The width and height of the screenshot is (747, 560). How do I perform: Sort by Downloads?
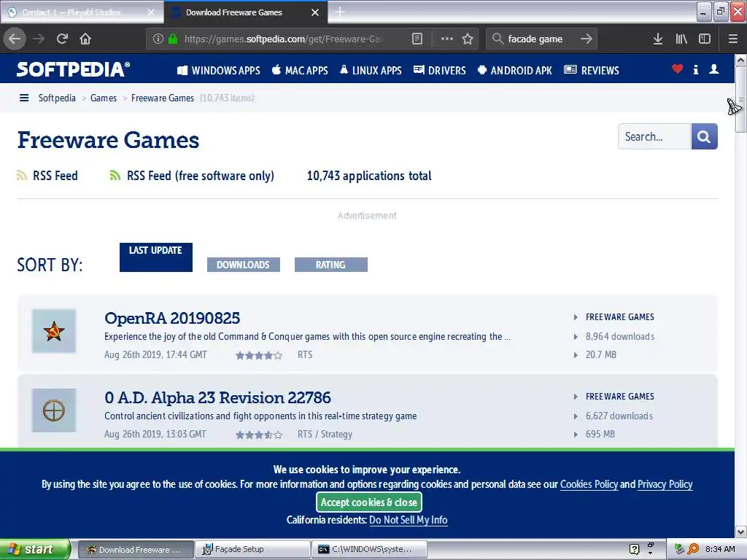pyautogui.click(x=244, y=265)
